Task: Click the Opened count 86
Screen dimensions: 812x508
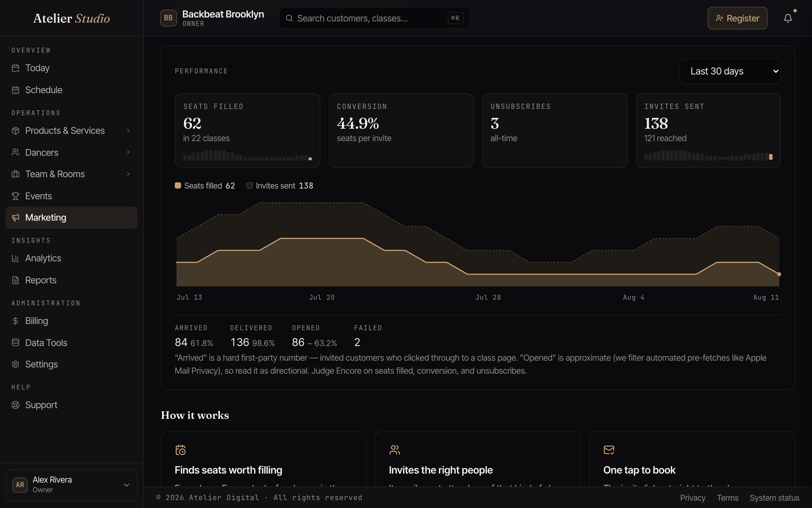Action: [x=298, y=342]
